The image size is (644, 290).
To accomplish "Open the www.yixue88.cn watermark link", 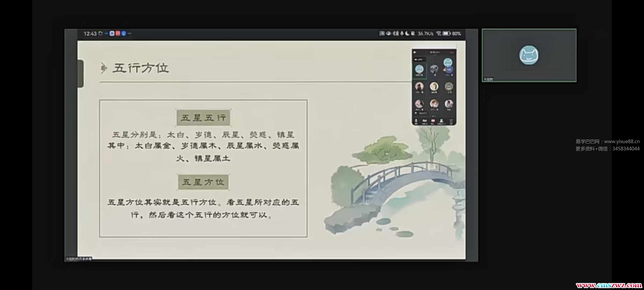I will 622,142.
